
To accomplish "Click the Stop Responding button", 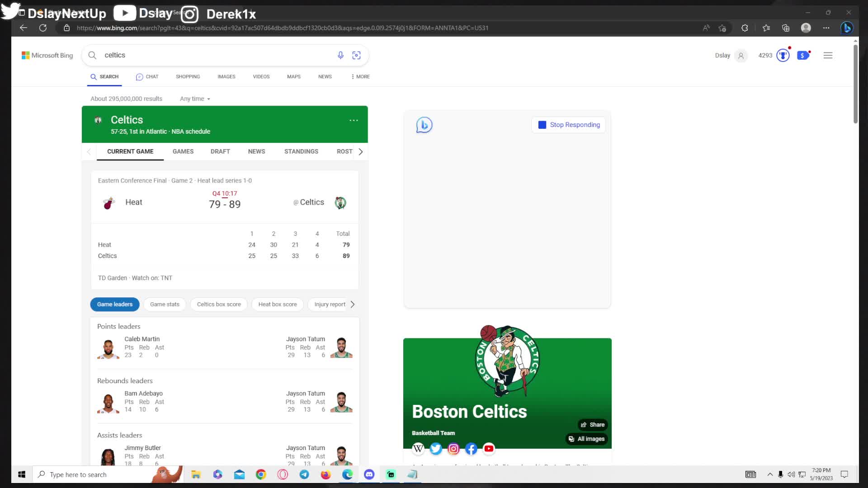I will (x=569, y=125).
